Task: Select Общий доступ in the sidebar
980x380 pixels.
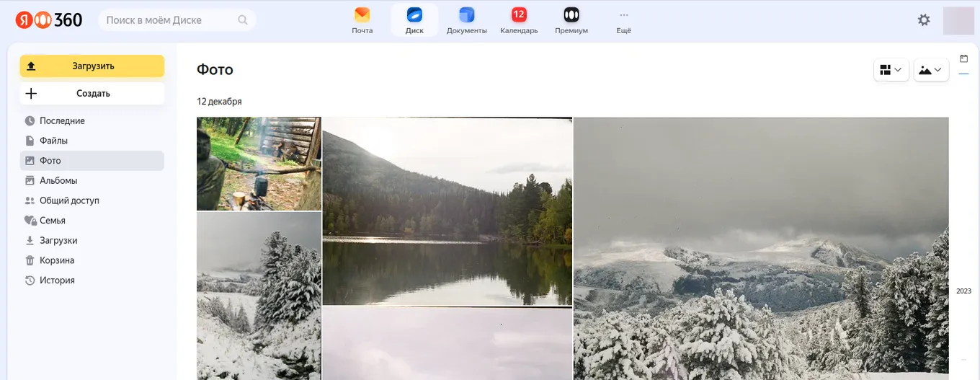Action: 69,200
